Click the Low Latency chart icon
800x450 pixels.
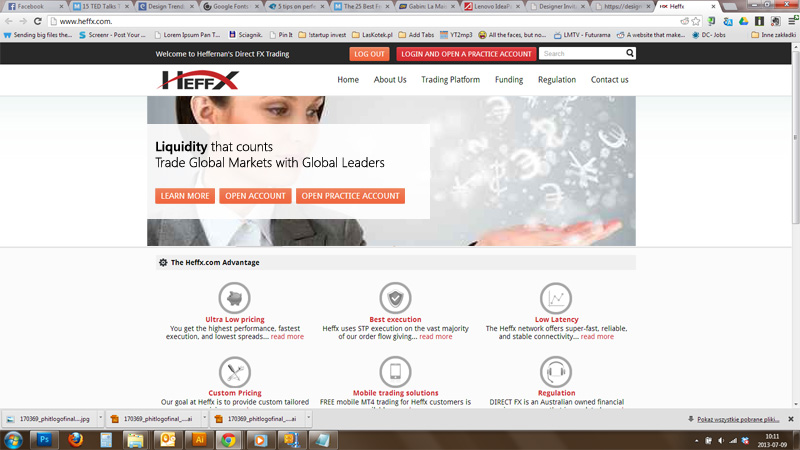pyautogui.click(x=556, y=298)
